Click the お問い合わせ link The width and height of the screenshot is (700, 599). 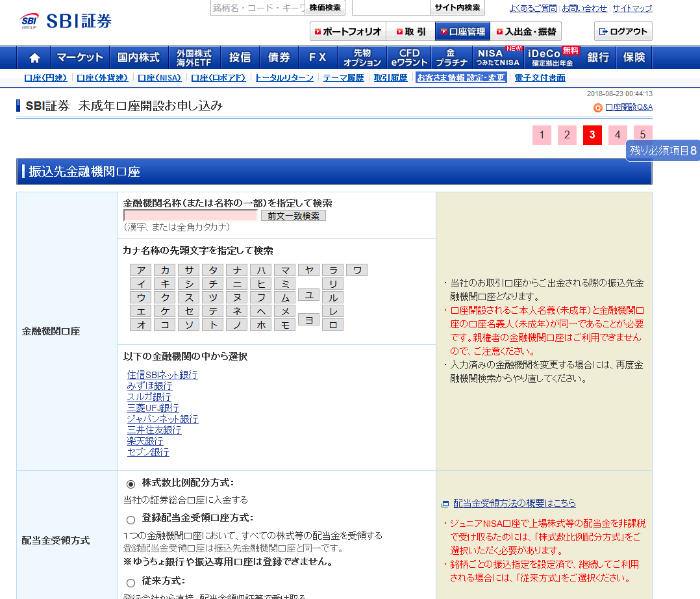point(584,8)
